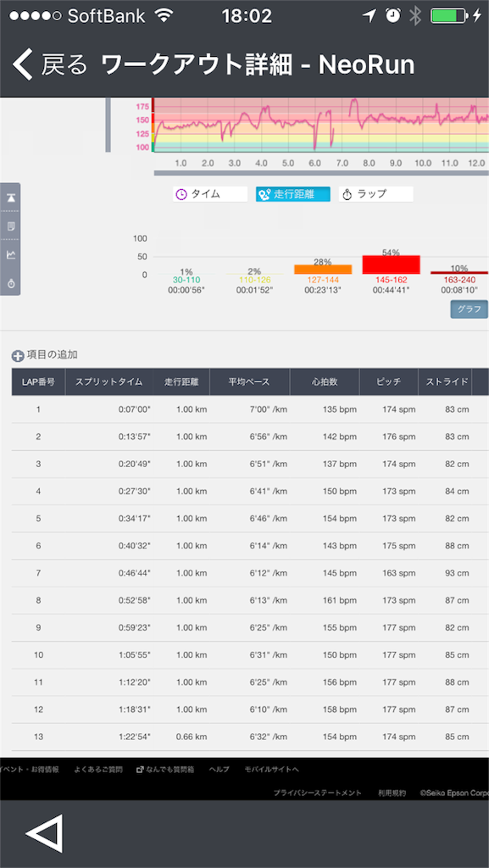This screenshot has width=489, height=868.
Task: Click the red 54% heart rate zone bar
Action: point(391,264)
